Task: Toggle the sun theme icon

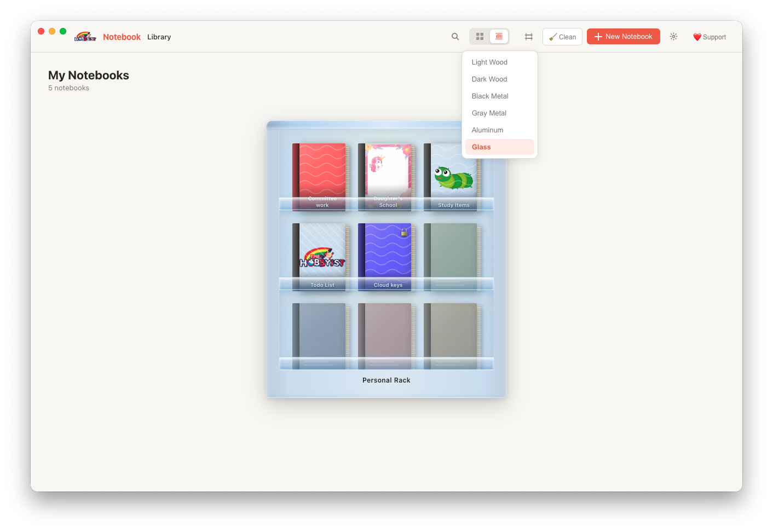Action: 673,36
